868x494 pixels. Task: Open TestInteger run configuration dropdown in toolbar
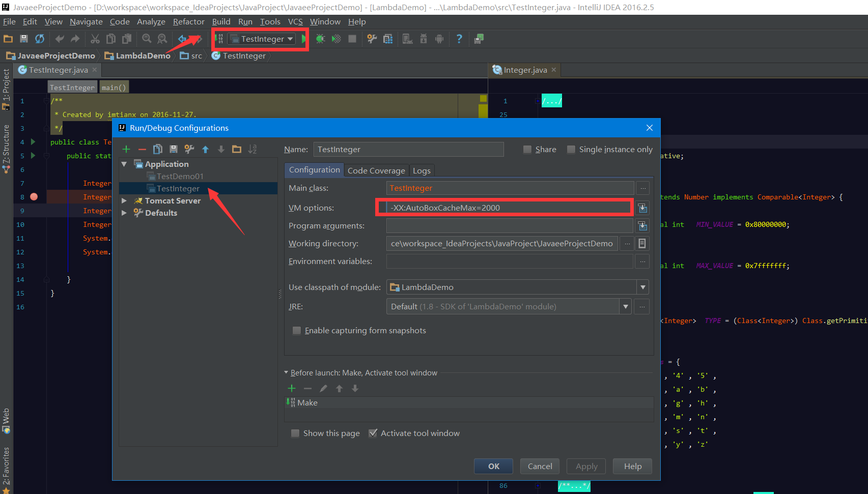coord(262,39)
